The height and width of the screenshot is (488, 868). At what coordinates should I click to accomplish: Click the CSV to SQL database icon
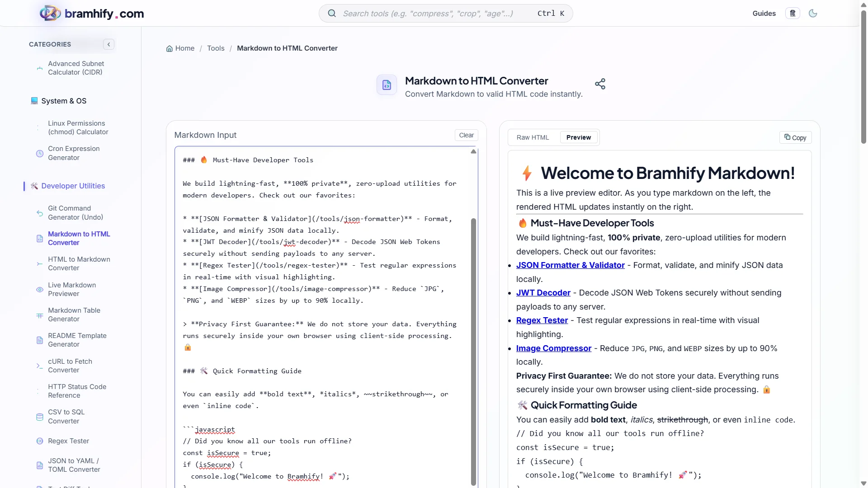40,417
